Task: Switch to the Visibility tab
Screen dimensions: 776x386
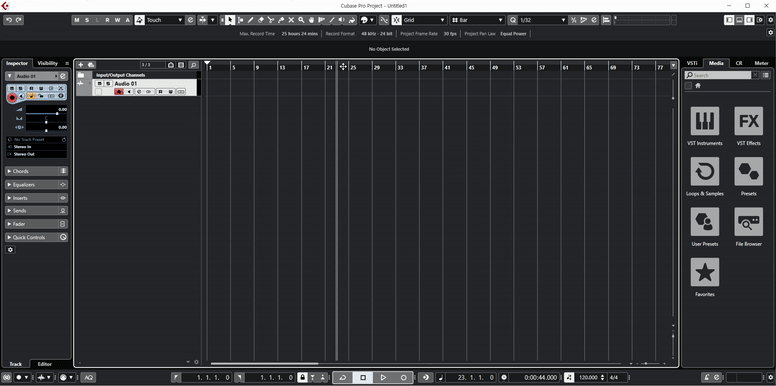Action: [48, 63]
